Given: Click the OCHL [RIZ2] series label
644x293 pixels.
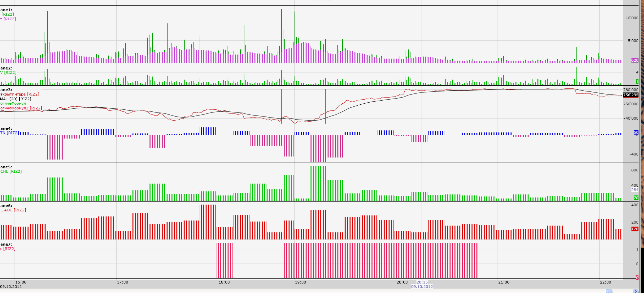Looking at the screenshot, I should pyautogui.click(x=11, y=171).
